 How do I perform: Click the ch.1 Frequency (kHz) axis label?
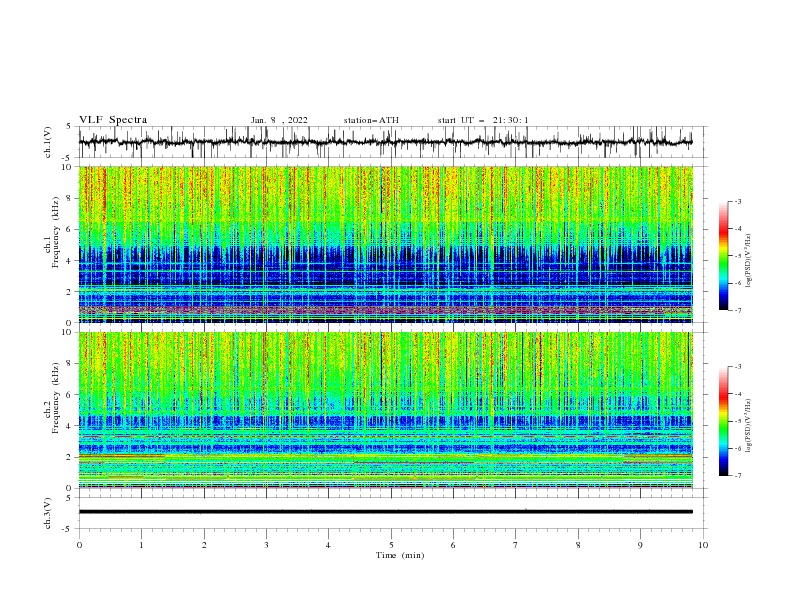pyautogui.click(x=52, y=230)
